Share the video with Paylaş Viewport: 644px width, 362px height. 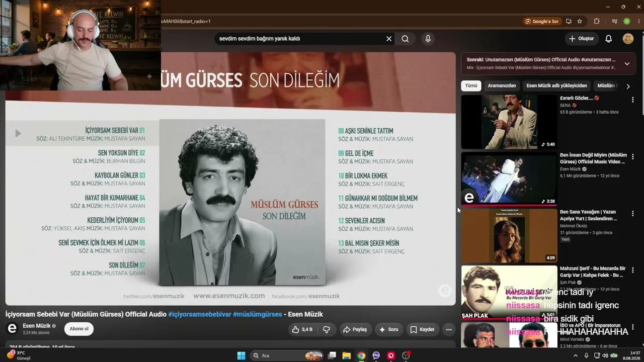355,329
